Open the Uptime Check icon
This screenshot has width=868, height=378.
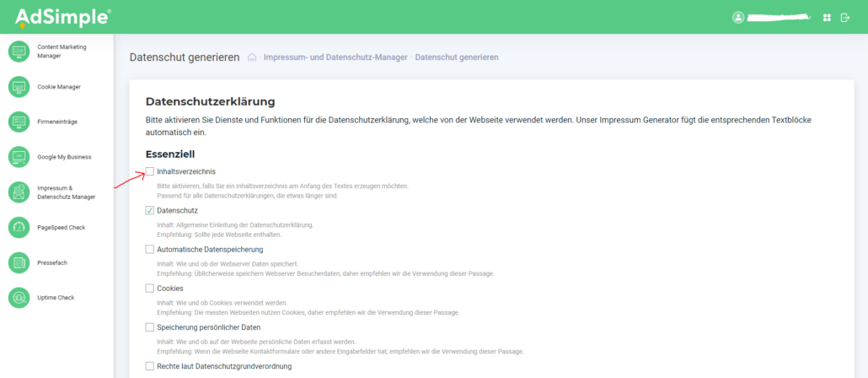(19, 298)
